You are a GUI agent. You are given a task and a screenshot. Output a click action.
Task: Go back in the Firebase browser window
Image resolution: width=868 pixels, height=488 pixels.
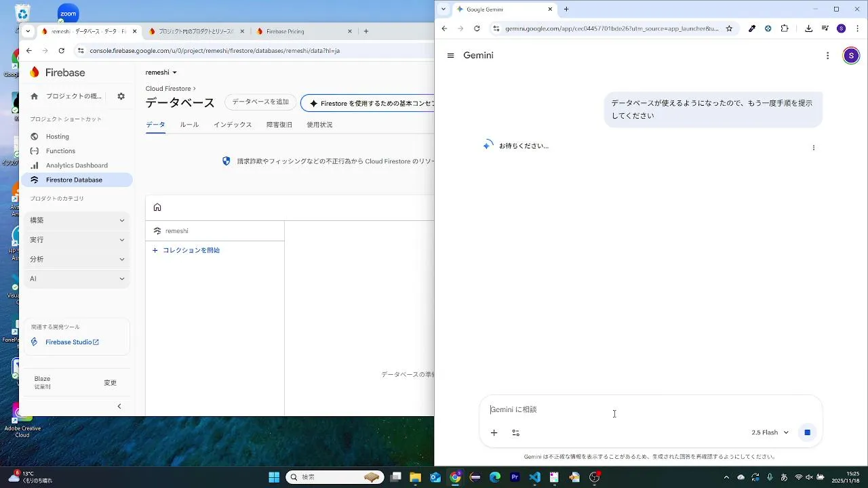[x=29, y=51]
